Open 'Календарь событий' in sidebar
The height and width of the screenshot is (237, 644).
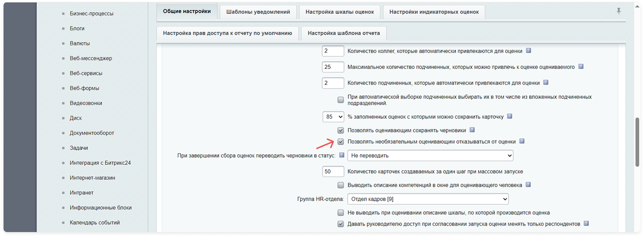tap(95, 223)
